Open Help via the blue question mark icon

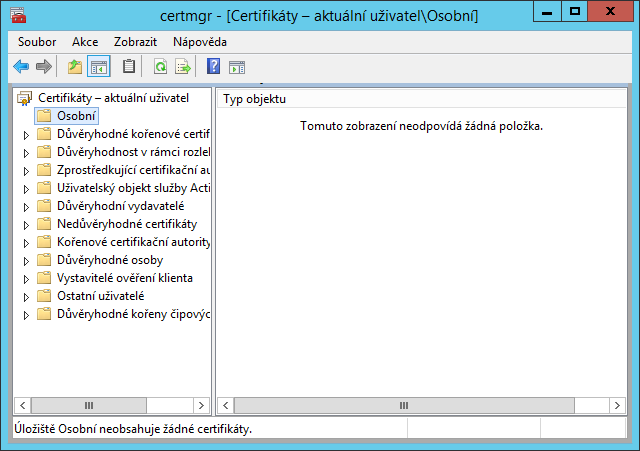[x=213, y=67]
